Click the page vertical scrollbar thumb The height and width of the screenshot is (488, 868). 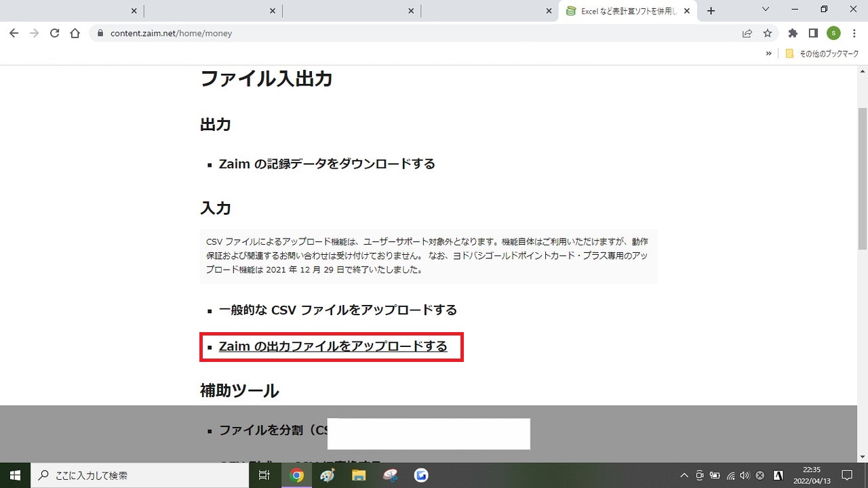(x=863, y=180)
